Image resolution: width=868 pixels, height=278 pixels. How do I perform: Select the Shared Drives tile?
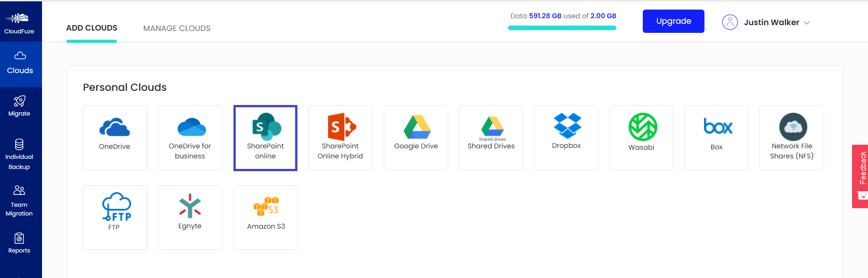click(x=491, y=138)
